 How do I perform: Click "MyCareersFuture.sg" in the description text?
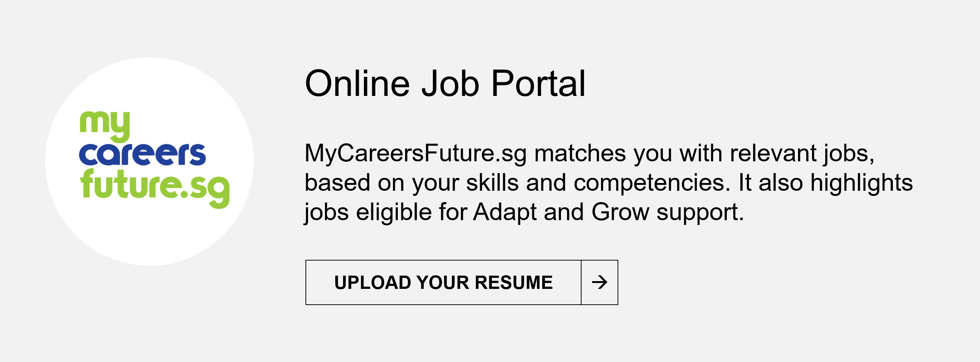click(415, 154)
